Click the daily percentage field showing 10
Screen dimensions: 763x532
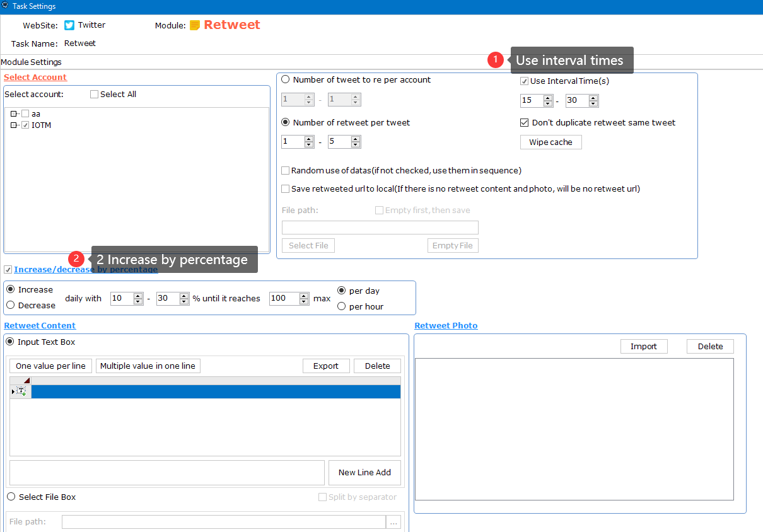click(122, 299)
